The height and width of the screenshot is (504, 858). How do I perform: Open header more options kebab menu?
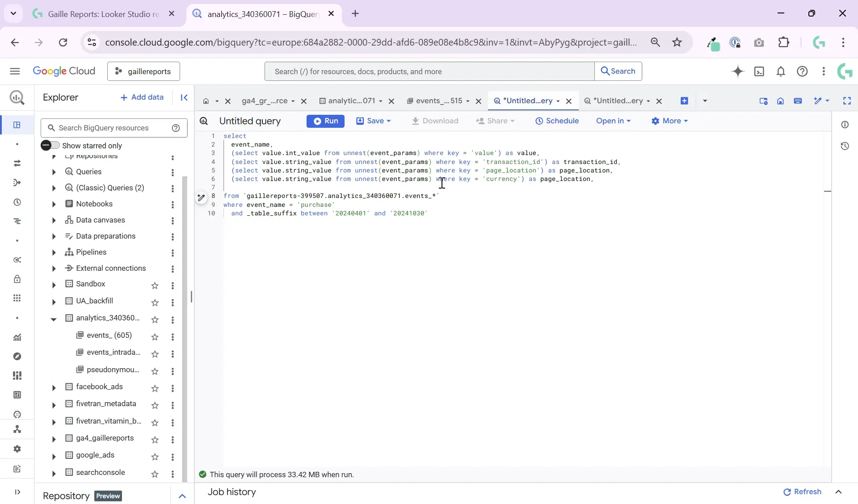pos(824,71)
